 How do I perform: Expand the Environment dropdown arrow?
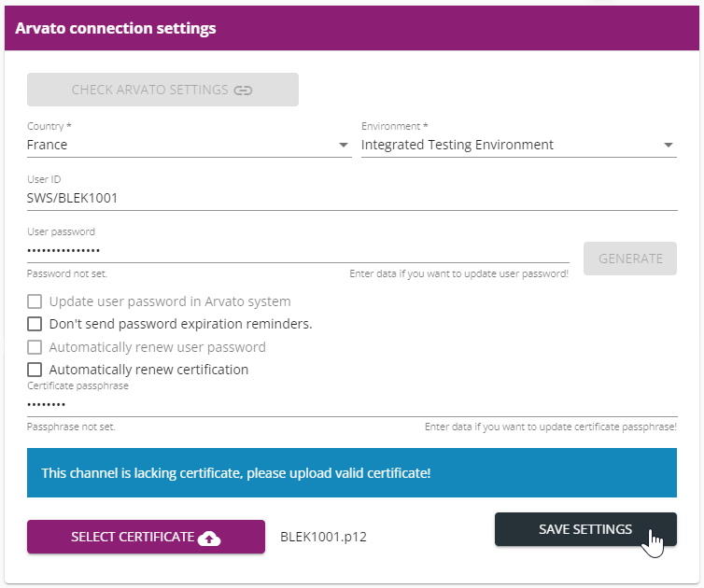669,145
